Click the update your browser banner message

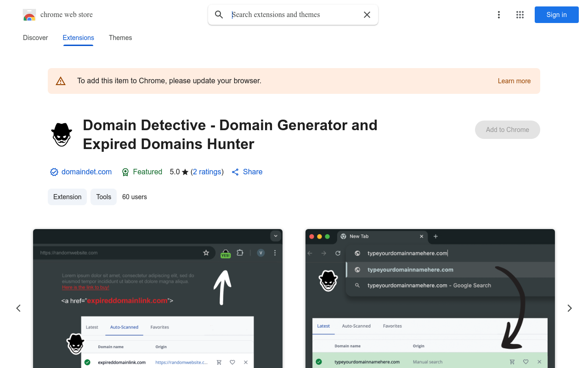[169, 80]
